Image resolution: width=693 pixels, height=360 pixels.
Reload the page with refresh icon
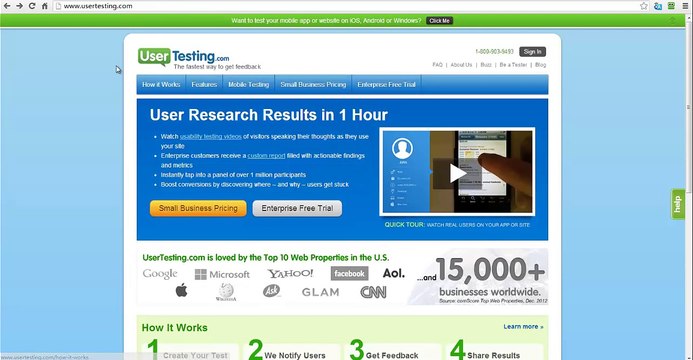(x=32, y=6)
